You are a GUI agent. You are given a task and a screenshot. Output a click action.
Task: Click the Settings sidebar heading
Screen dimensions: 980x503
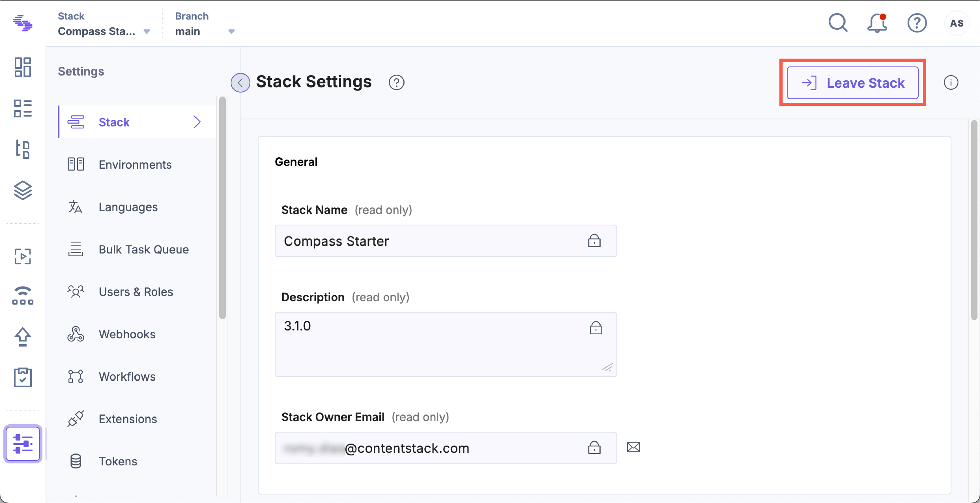[81, 71]
